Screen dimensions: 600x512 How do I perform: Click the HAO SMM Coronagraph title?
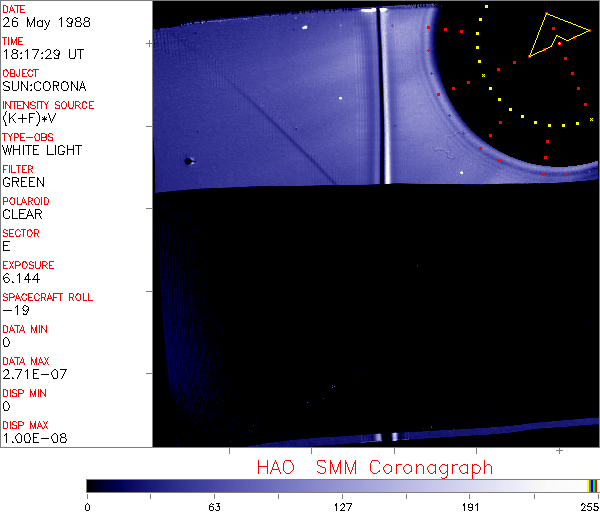(374, 467)
